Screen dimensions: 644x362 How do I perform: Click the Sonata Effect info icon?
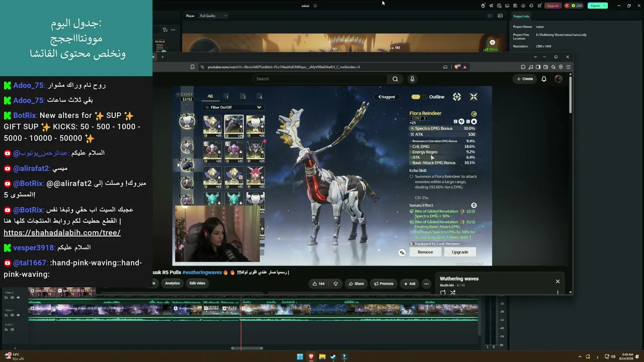[473, 205]
